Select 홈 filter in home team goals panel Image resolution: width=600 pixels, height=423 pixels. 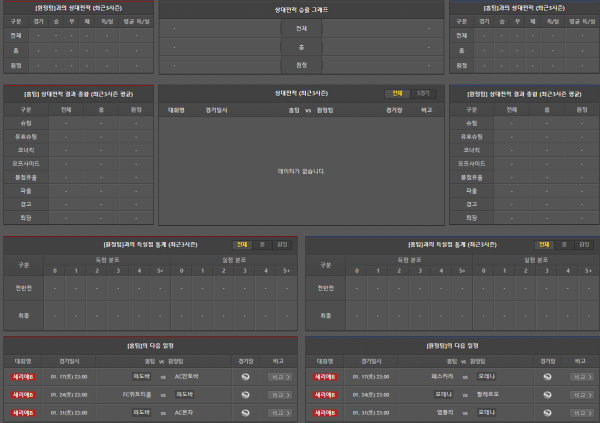[x=262, y=244]
